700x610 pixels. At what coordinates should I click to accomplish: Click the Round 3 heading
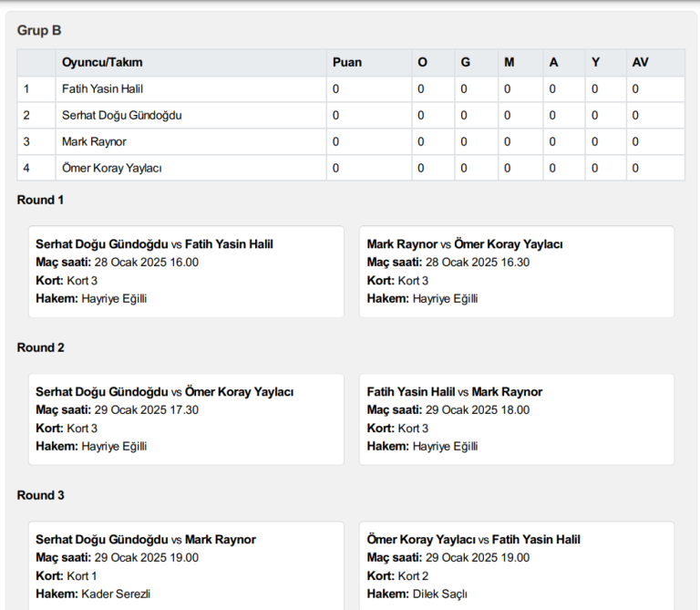point(41,496)
